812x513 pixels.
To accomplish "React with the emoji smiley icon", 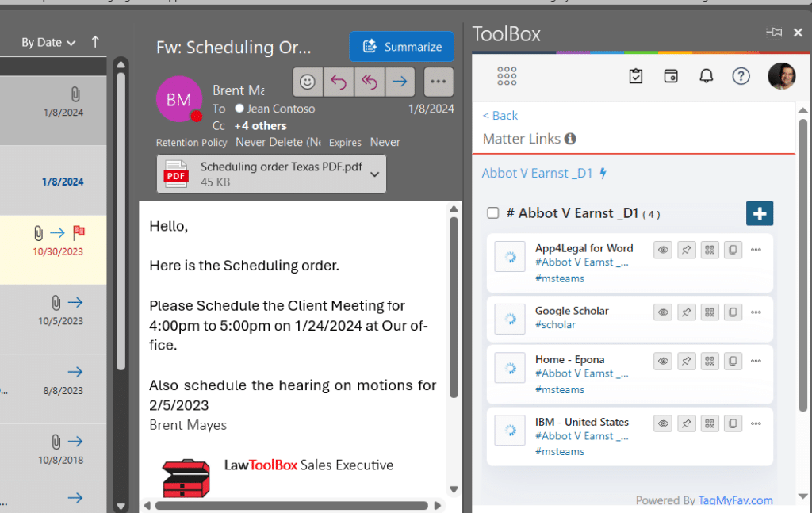I will (308, 82).
